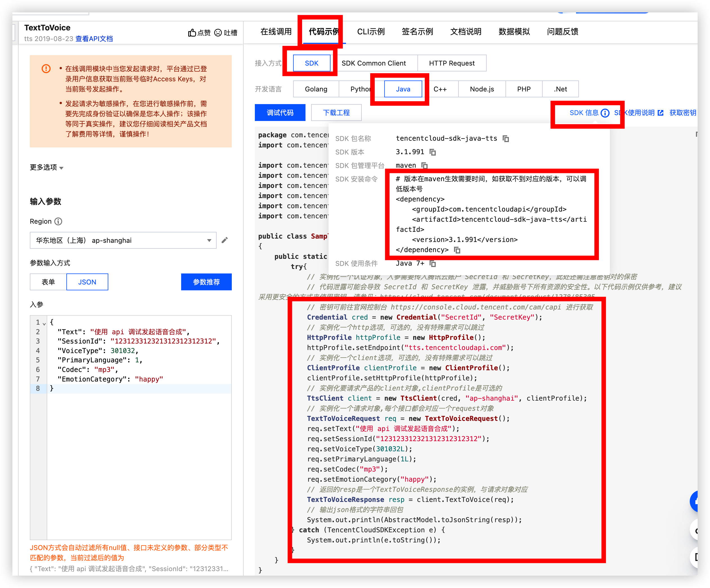710x588 pixels.
Task: Copy the SDK package name tencentcloud-sdk-java-tts
Action: pos(506,139)
